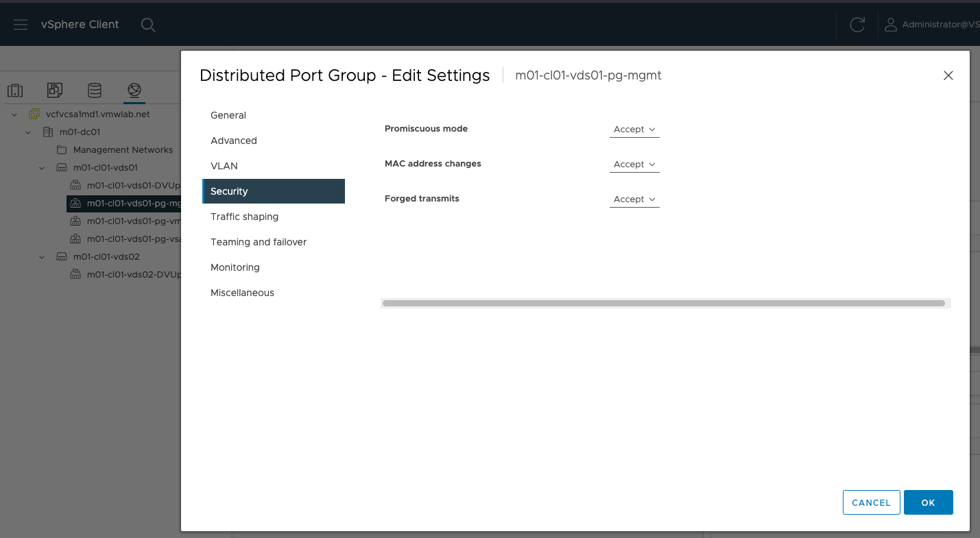
Task: Collapse the m01-dc01 datacenter node
Action: click(x=28, y=132)
